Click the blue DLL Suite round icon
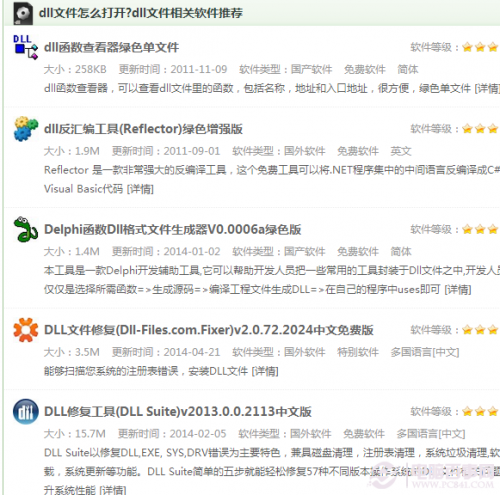The height and width of the screenshot is (495, 500). click(26, 411)
